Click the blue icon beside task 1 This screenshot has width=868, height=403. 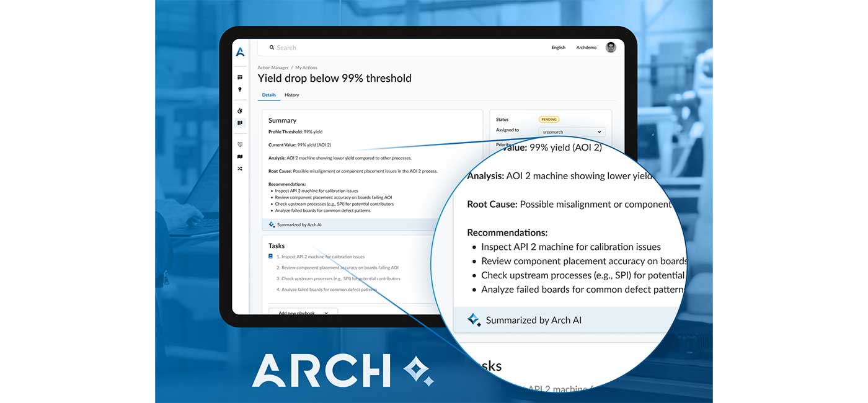click(270, 256)
